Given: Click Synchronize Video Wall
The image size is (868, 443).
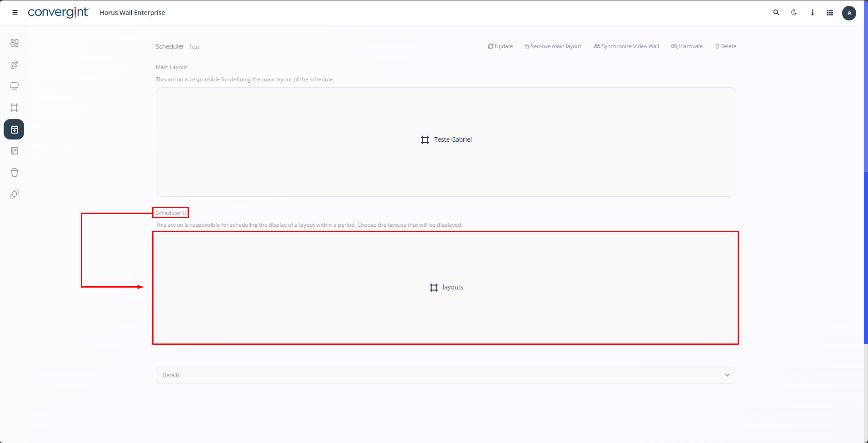Looking at the screenshot, I should (626, 46).
